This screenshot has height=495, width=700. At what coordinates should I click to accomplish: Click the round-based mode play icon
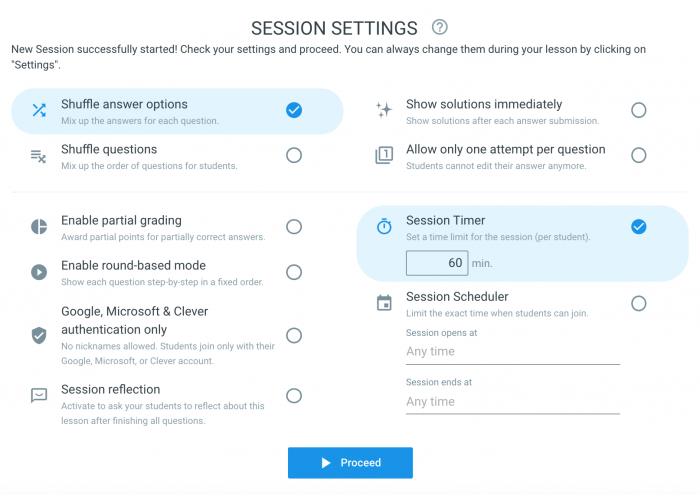coord(39,272)
